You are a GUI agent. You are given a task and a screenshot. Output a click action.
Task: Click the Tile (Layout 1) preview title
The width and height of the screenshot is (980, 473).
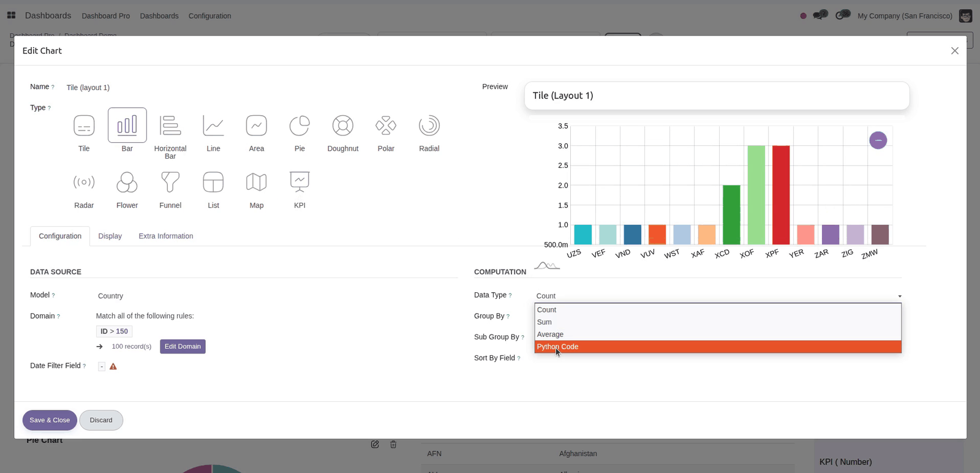coord(563,96)
